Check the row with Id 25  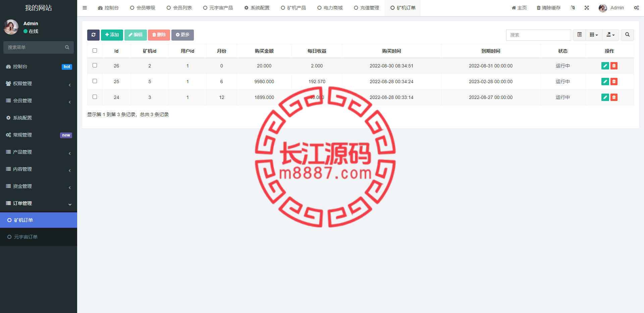pyautogui.click(x=95, y=81)
